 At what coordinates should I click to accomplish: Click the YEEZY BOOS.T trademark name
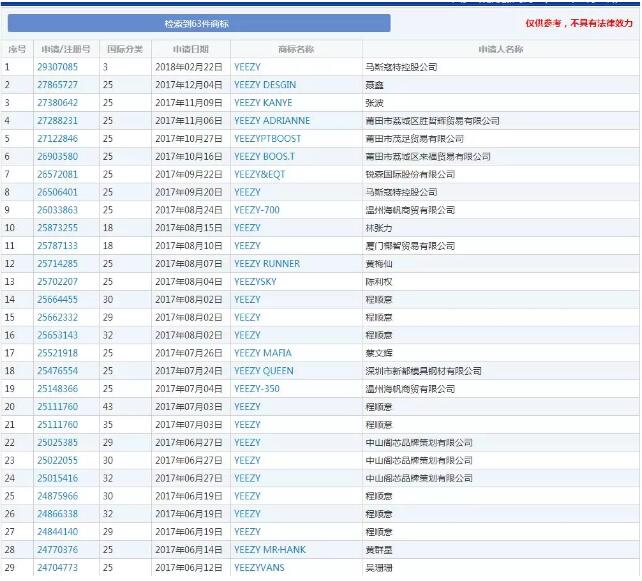click(264, 156)
